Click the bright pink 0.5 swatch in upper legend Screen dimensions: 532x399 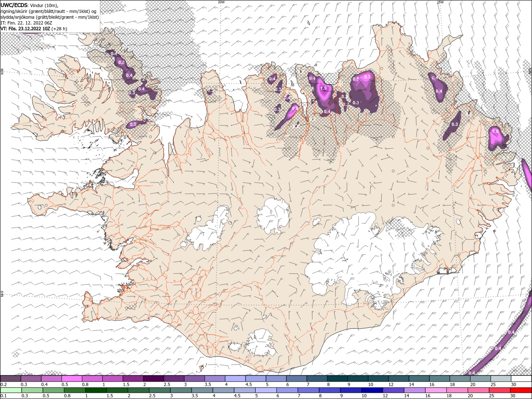[x=71, y=379]
